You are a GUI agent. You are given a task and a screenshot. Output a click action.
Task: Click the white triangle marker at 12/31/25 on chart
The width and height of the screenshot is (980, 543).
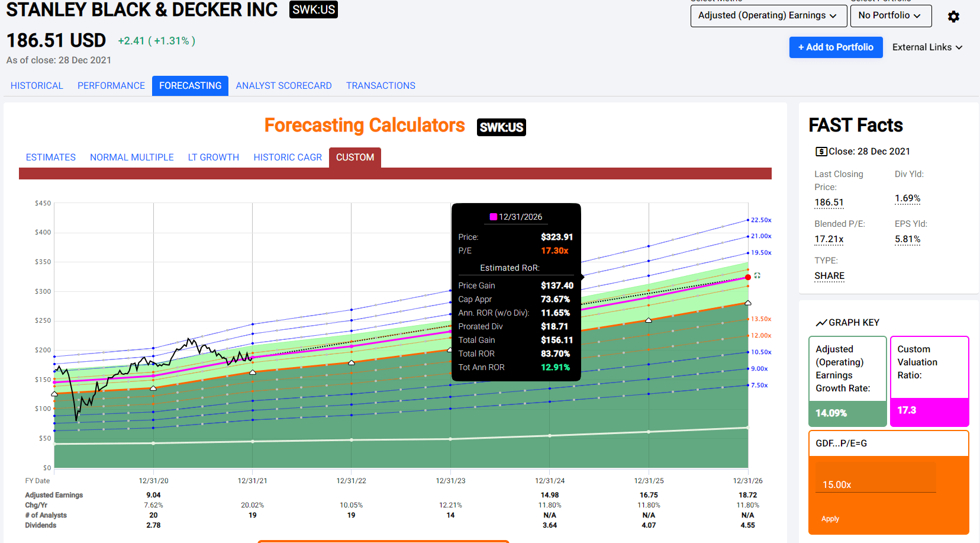pyautogui.click(x=649, y=320)
